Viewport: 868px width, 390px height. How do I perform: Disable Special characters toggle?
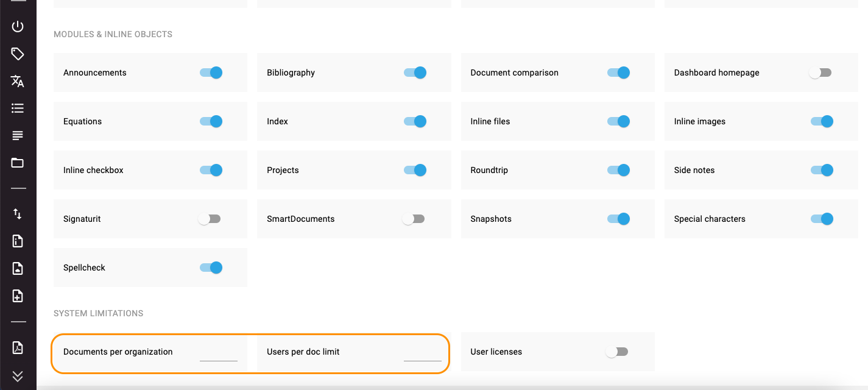[822, 219]
